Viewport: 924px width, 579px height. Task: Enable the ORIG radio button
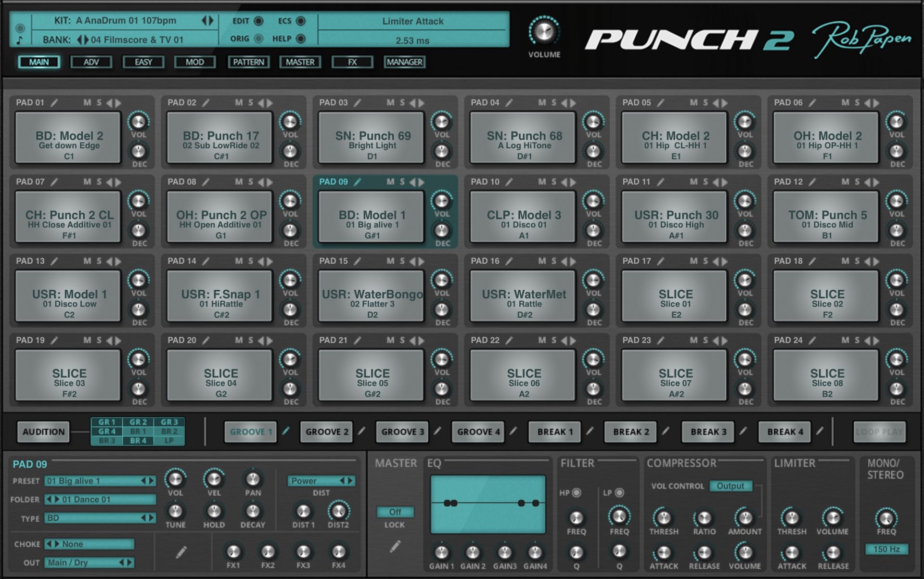pyautogui.click(x=259, y=39)
